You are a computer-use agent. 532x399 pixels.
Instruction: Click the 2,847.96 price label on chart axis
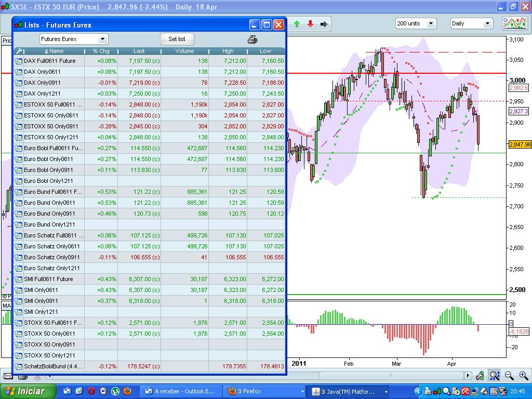(520, 144)
